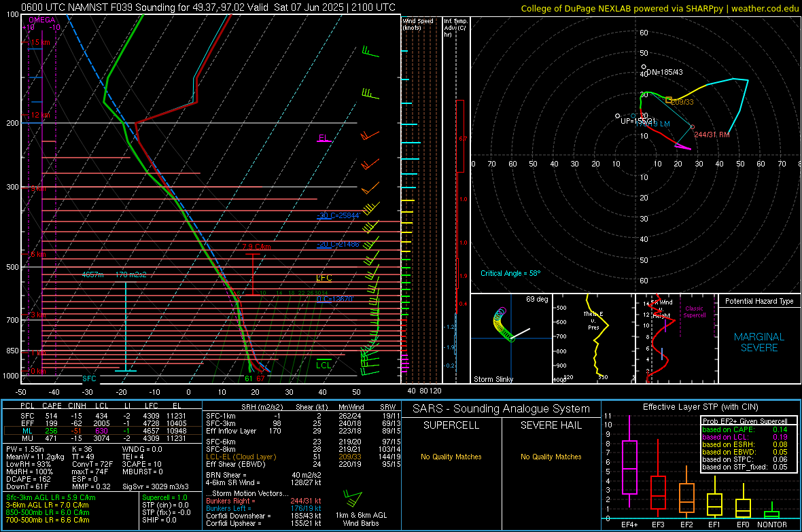Click the Sfc-3km AGL LR = 5.9 C/km line
802x532 pixels.
pyautogui.click(x=51, y=497)
